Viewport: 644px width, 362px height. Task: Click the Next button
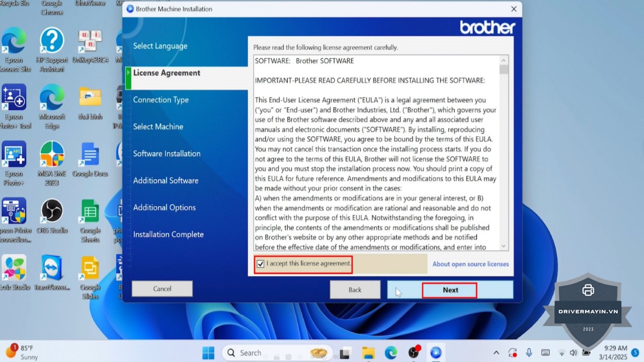(450, 290)
